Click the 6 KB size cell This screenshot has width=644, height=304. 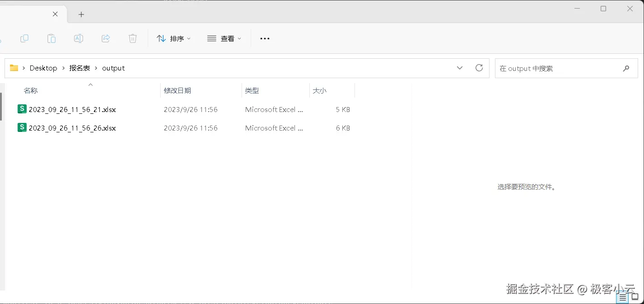pos(343,128)
